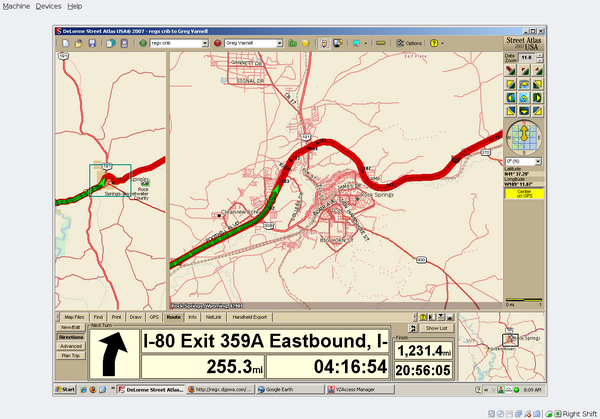Expand arrow beside the cyan map icon
The width and height of the screenshot is (600, 419).
point(365,44)
